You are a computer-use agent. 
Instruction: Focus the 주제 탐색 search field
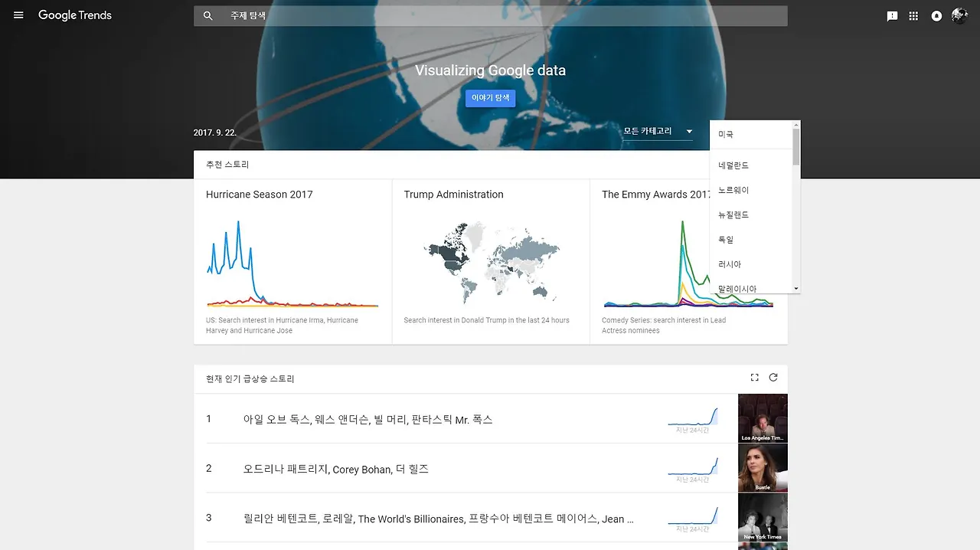pos(490,16)
